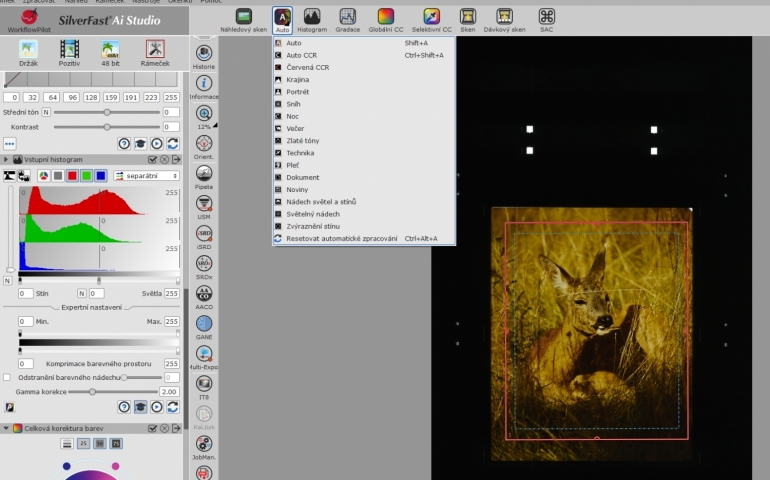
Task: Click the 48 bit icon
Action: click(x=110, y=49)
